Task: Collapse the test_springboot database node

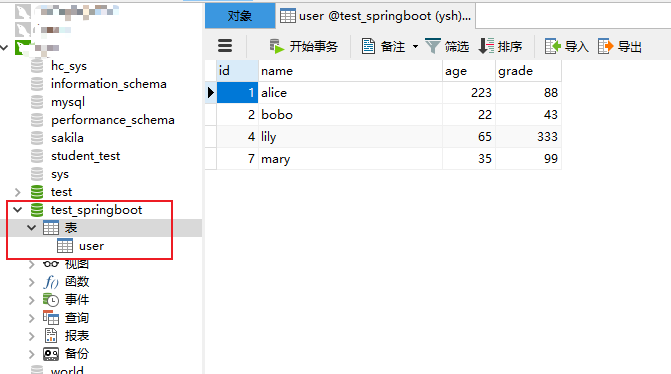Action: point(18,210)
